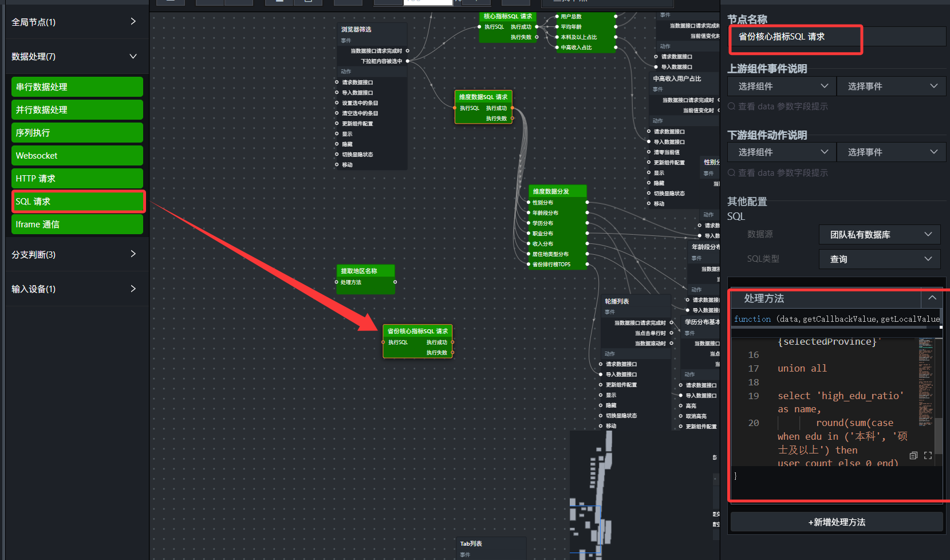Screen dimensions: 950x560
Task: Select the 串行数据处理 node type
Action: pyautogui.click(x=77, y=87)
